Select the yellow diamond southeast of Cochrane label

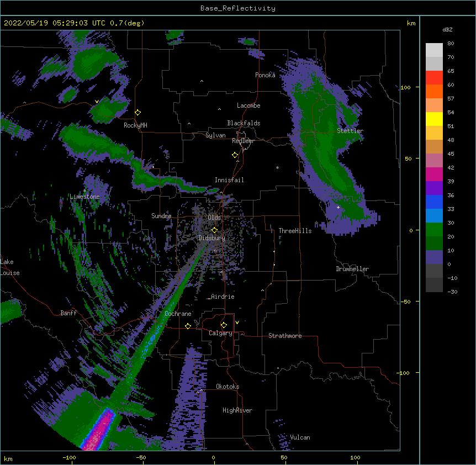coord(188,326)
